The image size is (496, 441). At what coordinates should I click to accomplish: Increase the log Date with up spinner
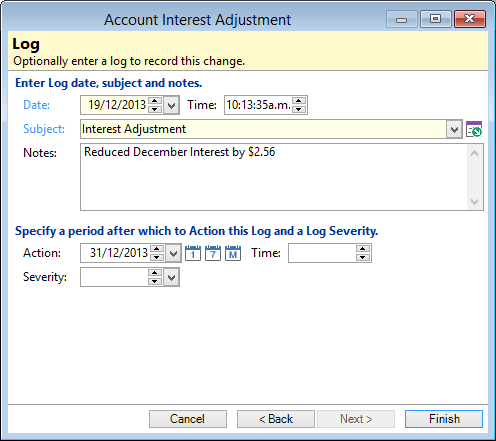pyautogui.click(x=155, y=101)
